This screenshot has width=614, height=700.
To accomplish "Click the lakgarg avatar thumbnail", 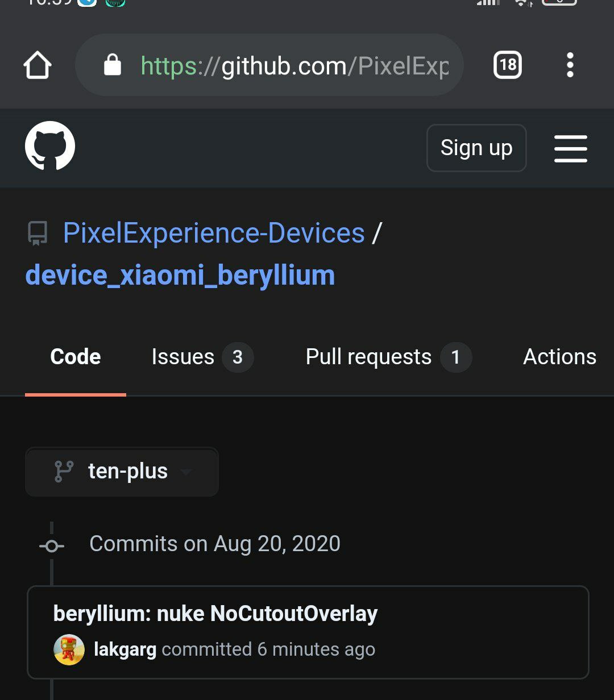I will coord(69,649).
